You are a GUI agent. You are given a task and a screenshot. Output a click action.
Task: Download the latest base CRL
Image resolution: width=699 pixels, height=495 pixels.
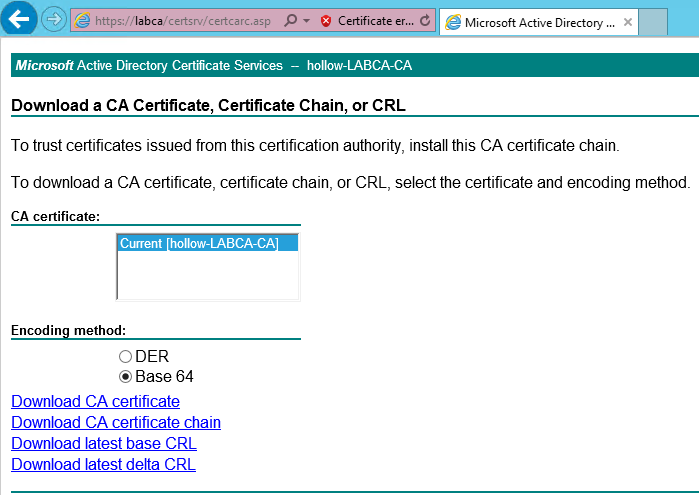point(104,443)
